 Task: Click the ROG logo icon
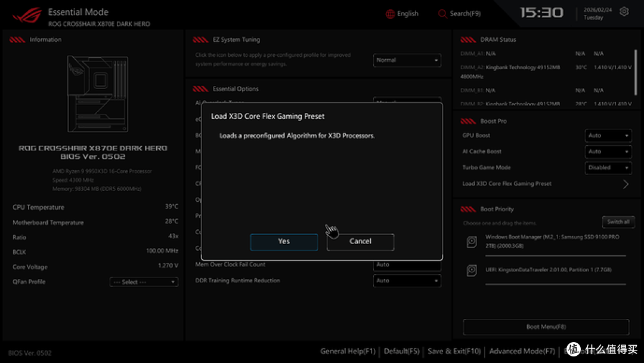coord(27,15)
